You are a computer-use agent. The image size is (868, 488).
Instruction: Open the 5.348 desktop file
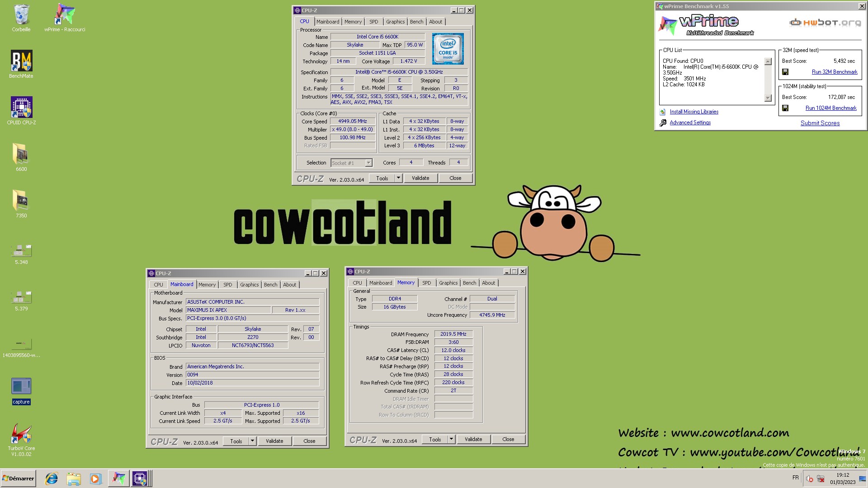pyautogui.click(x=21, y=254)
